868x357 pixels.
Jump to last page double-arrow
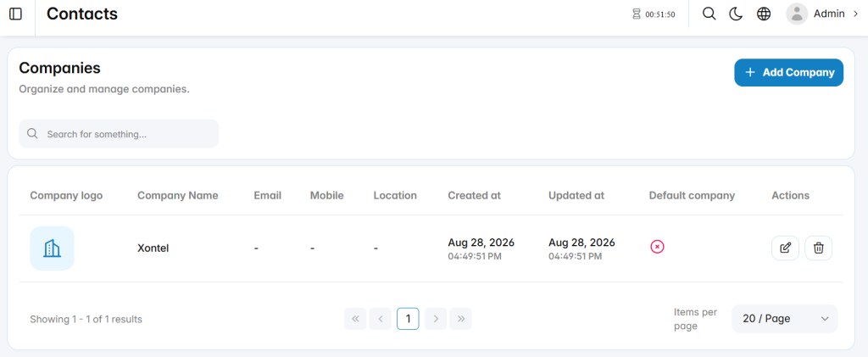460,319
